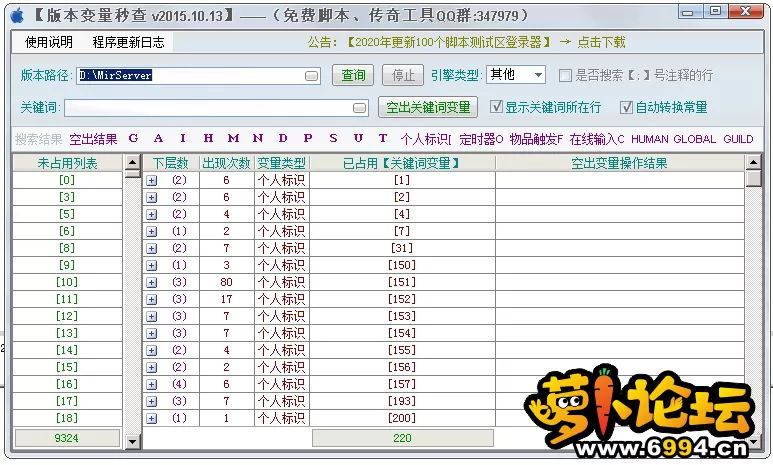Select the U variable tab
The width and height of the screenshot is (773, 465).
[x=358, y=139]
